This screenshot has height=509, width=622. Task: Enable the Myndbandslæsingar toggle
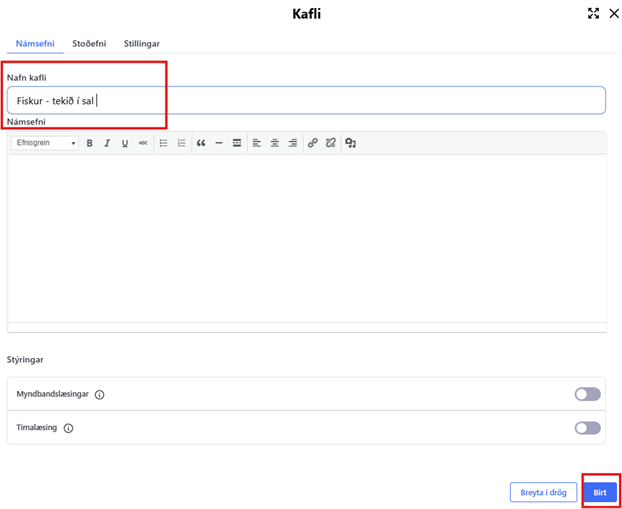587,394
